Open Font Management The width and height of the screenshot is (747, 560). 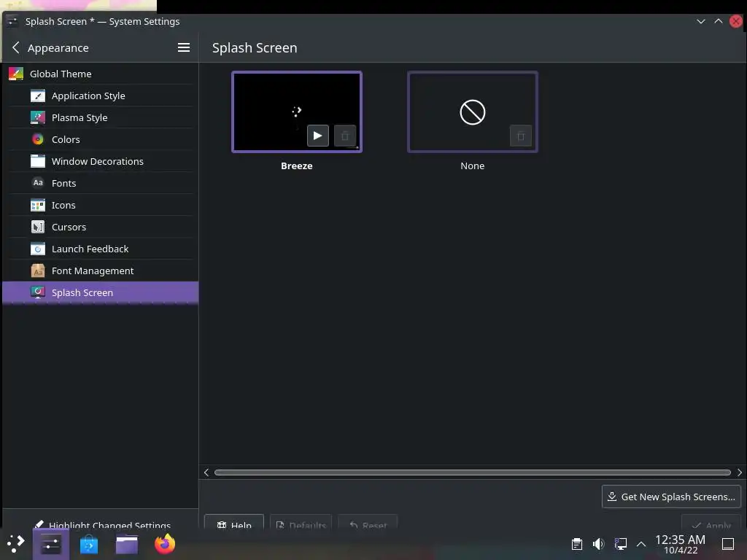point(100,271)
